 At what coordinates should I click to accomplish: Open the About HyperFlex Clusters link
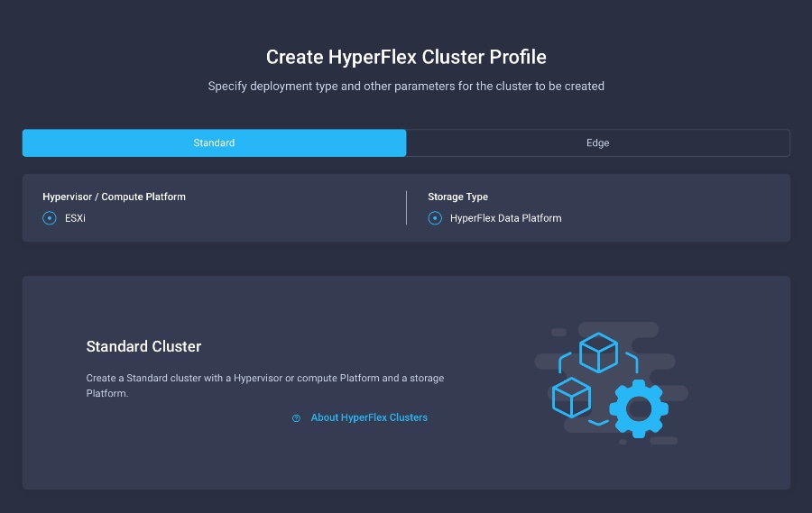[369, 417]
